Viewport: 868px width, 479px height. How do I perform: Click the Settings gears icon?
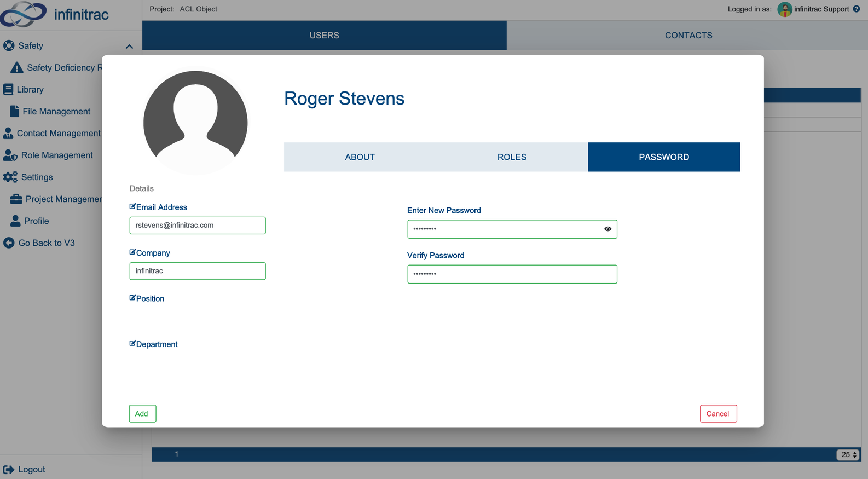[x=10, y=177]
